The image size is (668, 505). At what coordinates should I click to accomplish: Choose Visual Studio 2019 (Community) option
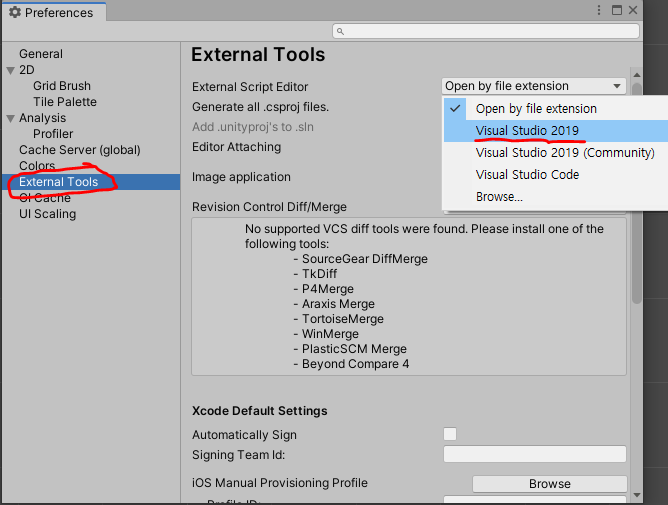point(556,153)
